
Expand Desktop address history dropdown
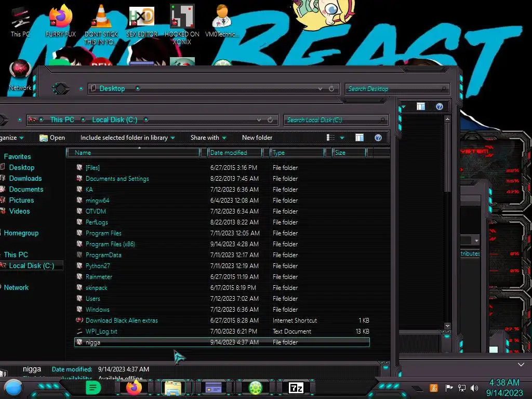click(x=320, y=88)
